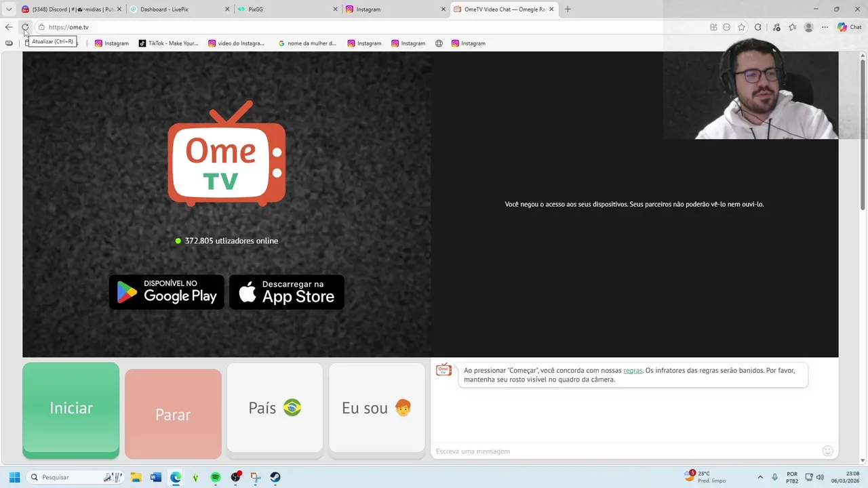This screenshot has height=488, width=868.
Task: Expand the hidden system tray icons chevron
Action: [760, 477]
